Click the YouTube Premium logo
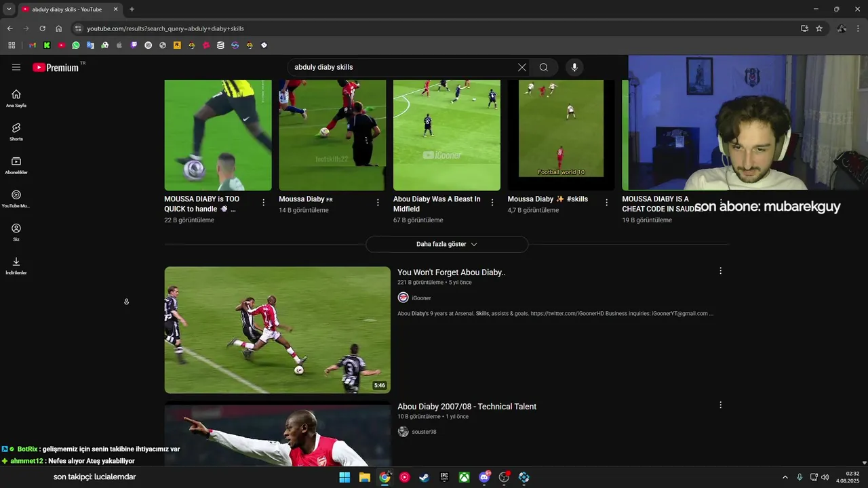 (x=56, y=67)
